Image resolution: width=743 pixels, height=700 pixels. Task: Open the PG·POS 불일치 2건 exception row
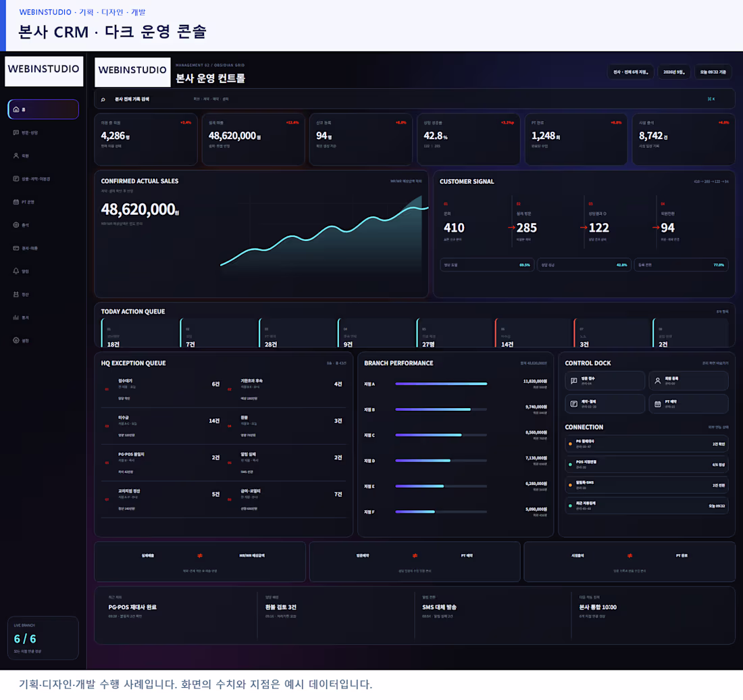[x=163, y=463]
